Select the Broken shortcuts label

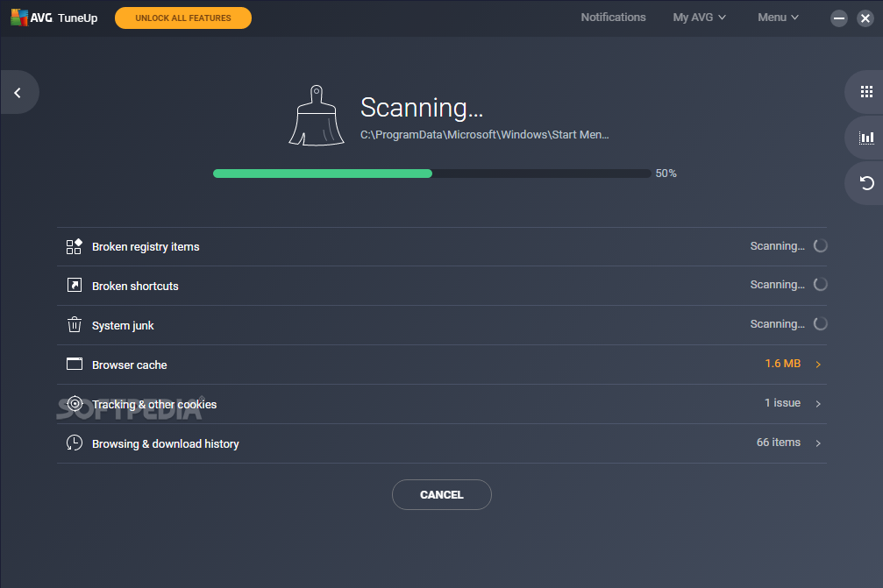pos(135,287)
